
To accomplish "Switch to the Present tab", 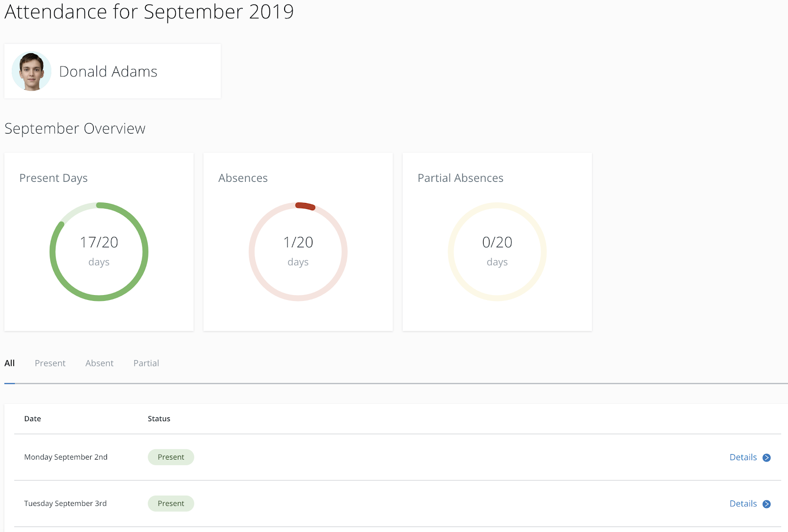I will tap(50, 363).
